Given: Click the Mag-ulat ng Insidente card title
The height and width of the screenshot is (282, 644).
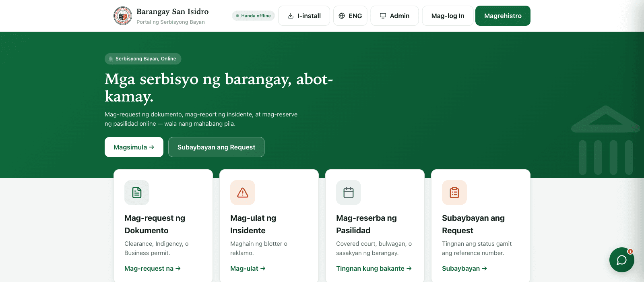Looking at the screenshot, I should pyautogui.click(x=253, y=224).
